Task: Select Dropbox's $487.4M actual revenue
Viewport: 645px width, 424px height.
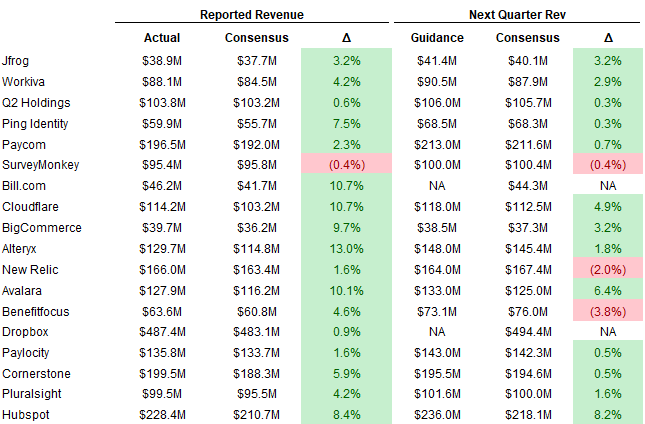Action: click(x=162, y=331)
